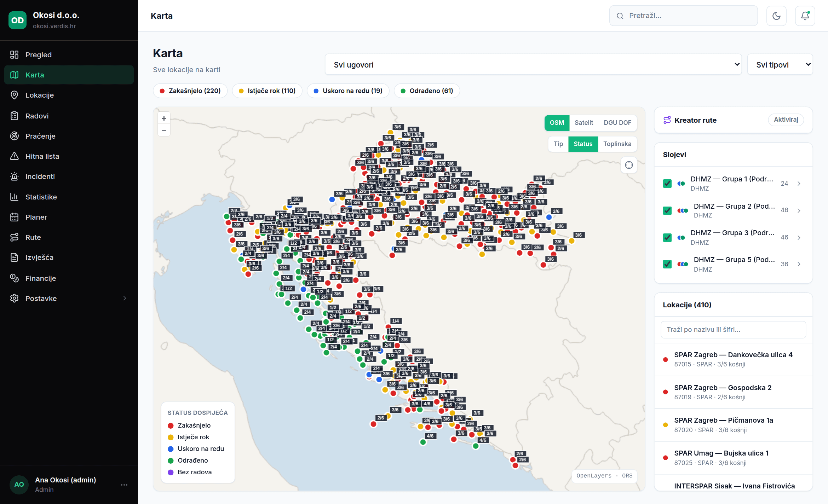Click the Aktiviraj route creator button
This screenshot has width=828, height=504.
click(786, 120)
